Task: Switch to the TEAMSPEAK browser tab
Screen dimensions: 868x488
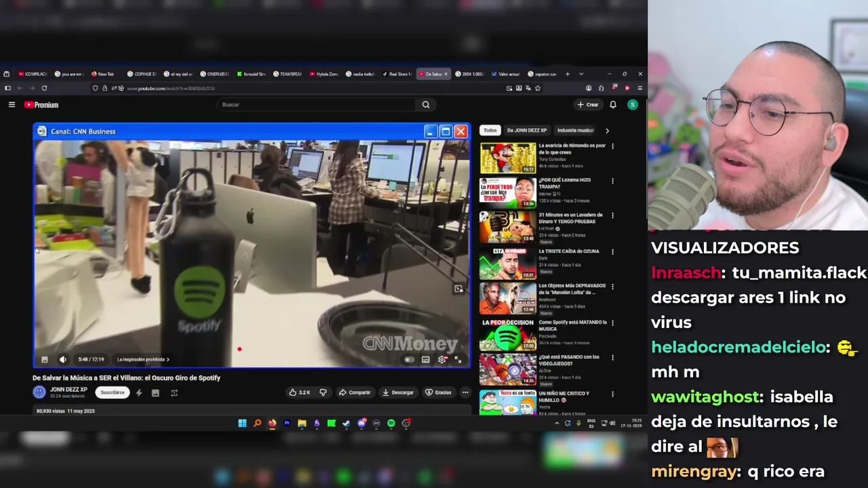Action: [288, 74]
